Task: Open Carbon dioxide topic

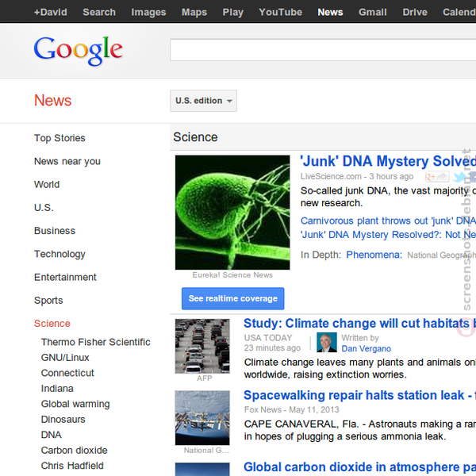Action: point(74,450)
